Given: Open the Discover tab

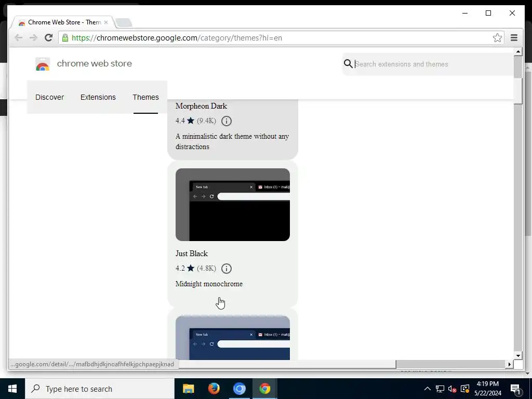Looking at the screenshot, I should [x=49, y=97].
